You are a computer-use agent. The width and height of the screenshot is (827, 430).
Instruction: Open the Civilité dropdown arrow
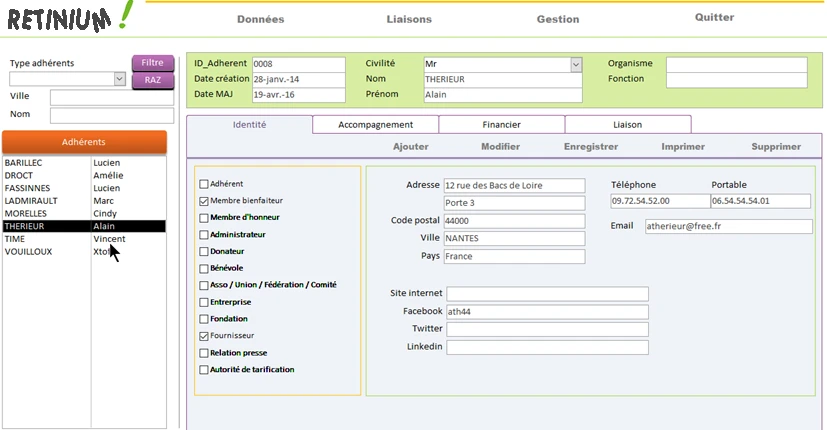tap(576, 64)
